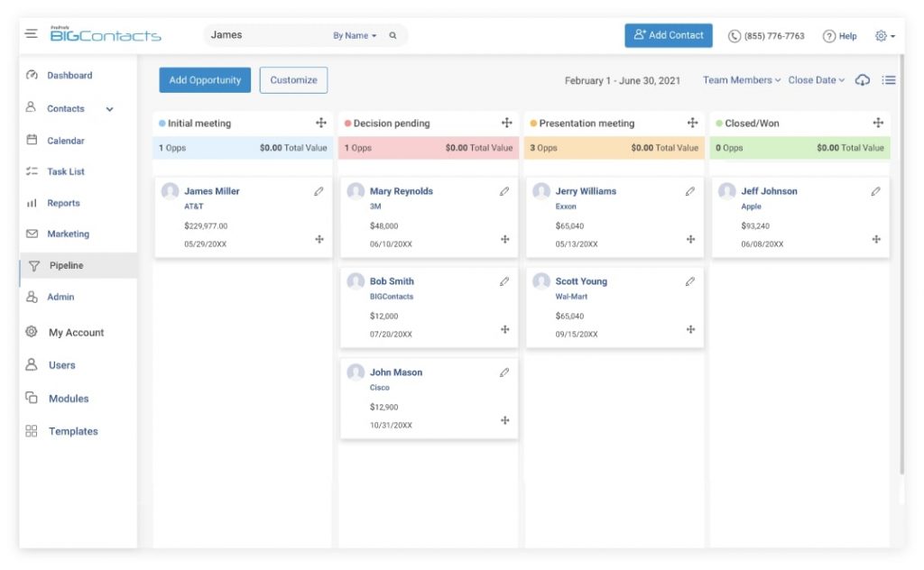924x570 pixels.
Task: Open Dashboard in sidebar
Action: [x=69, y=76]
